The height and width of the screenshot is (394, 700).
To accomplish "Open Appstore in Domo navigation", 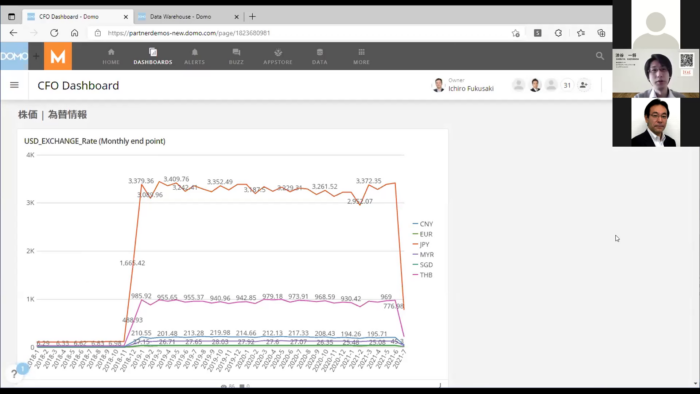I will pyautogui.click(x=278, y=57).
